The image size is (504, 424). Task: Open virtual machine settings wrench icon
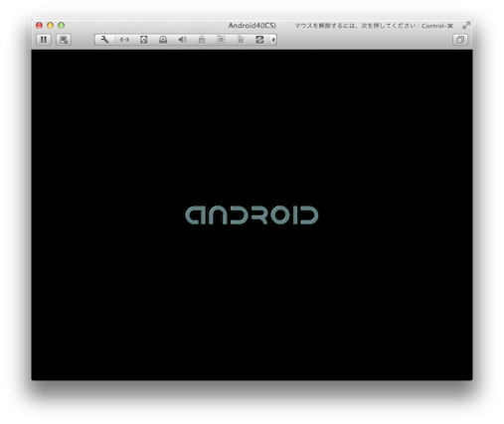pyautogui.click(x=104, y=40)
